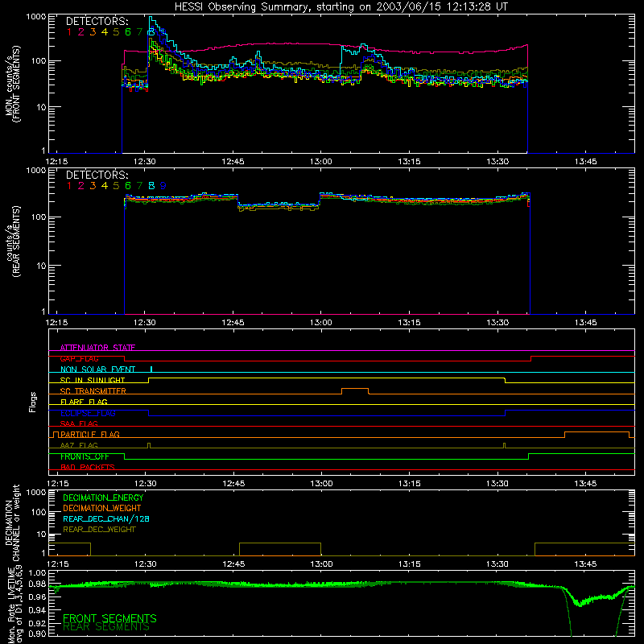Click the DECIMATION_ENERGY legend entry
This screenshot has width=644, height=644.
103,497
